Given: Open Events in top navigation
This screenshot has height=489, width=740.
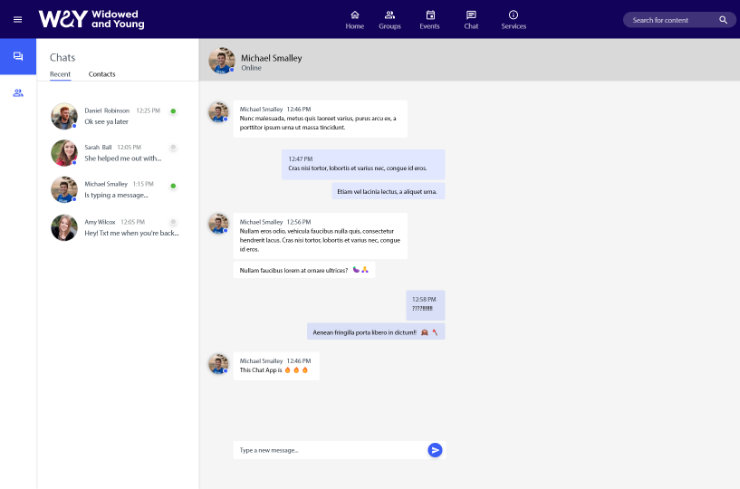Looking at the screenshot, I should [x=429, y=20].
